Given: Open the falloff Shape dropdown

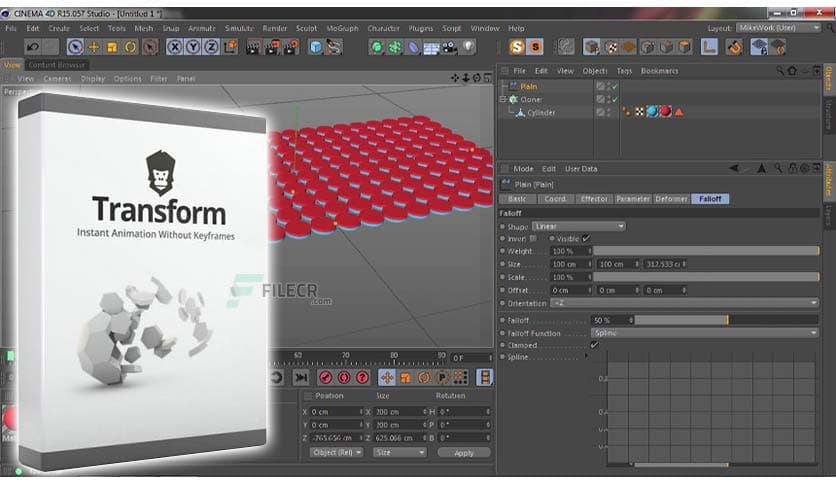Looking at the screenshot, I should coord(578,227).
